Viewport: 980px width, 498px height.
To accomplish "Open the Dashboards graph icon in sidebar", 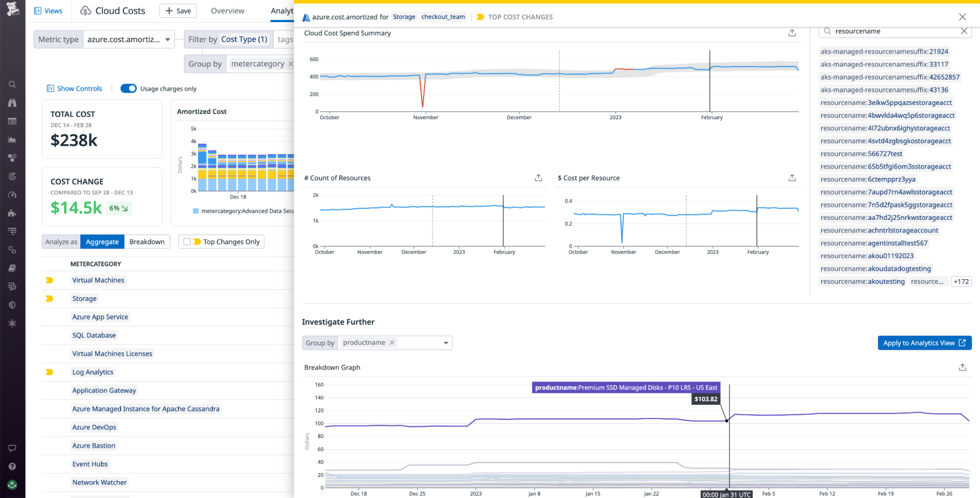I will [x=12, y=139].
